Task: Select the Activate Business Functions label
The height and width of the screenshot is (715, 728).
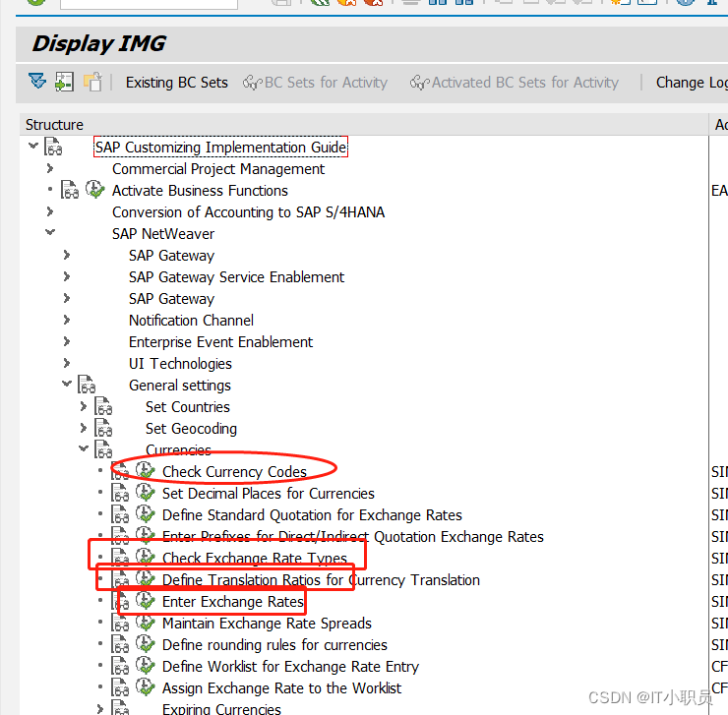Action: (x=200, y=191)
